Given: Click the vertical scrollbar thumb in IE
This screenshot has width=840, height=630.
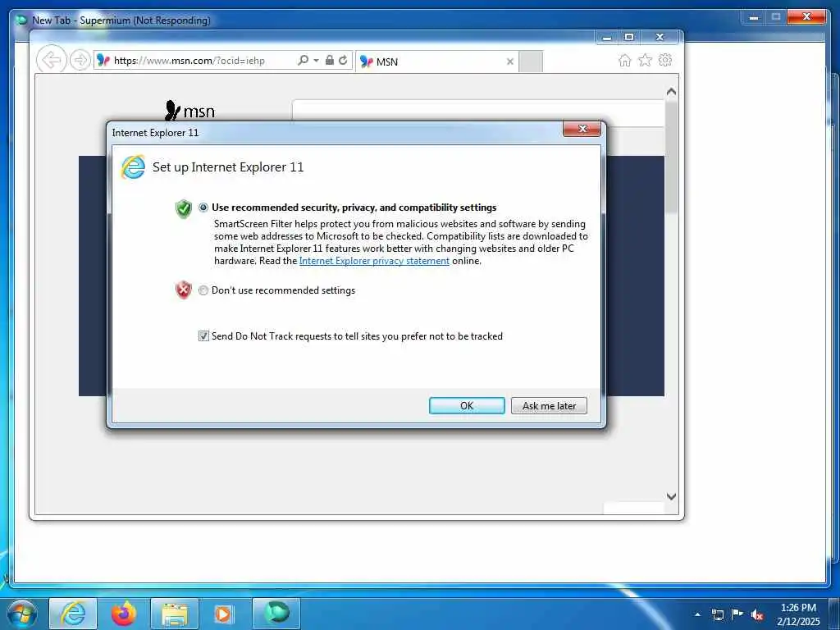Looking at the screenshot, I should [x=671, y=157].
